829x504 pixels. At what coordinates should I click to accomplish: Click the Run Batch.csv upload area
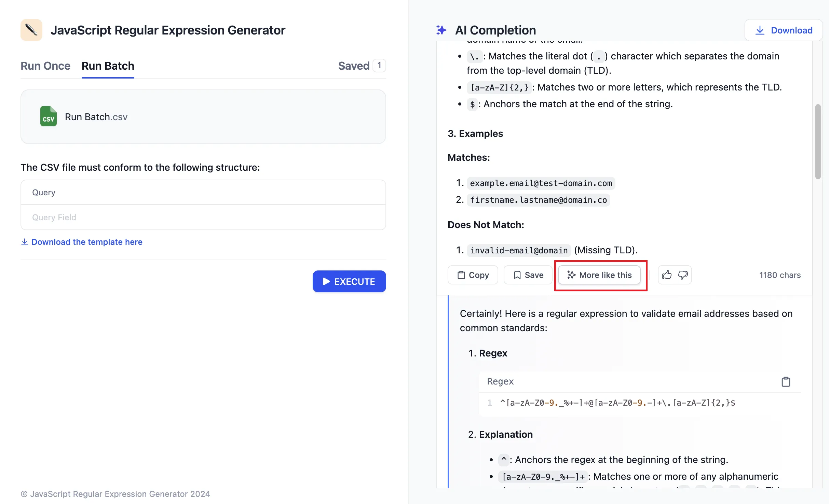[203, 117]
